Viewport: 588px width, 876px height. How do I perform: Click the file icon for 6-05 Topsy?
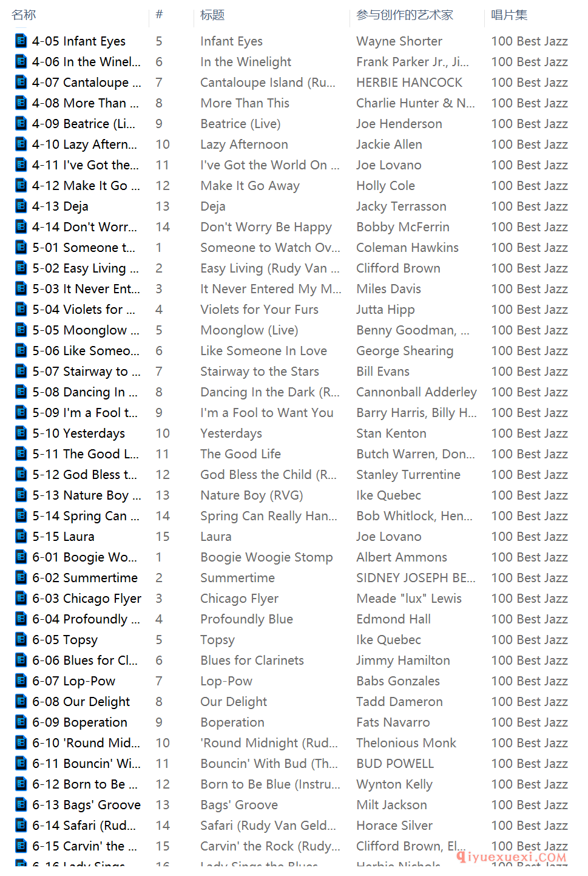point(21,640)
